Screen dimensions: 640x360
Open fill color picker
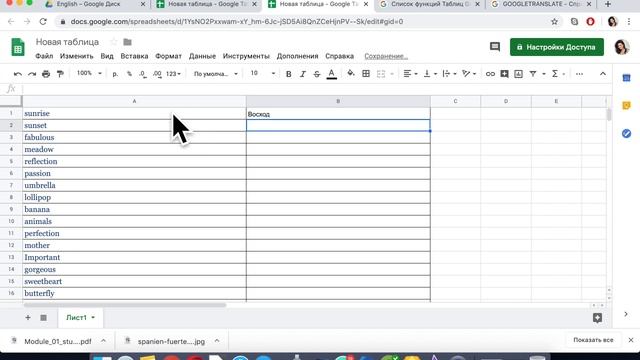(351, 74)
